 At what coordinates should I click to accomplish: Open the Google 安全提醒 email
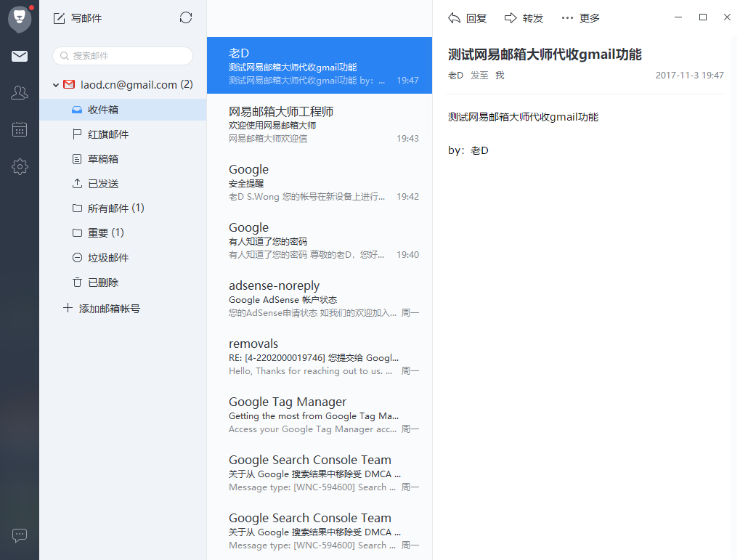(320, 182)
